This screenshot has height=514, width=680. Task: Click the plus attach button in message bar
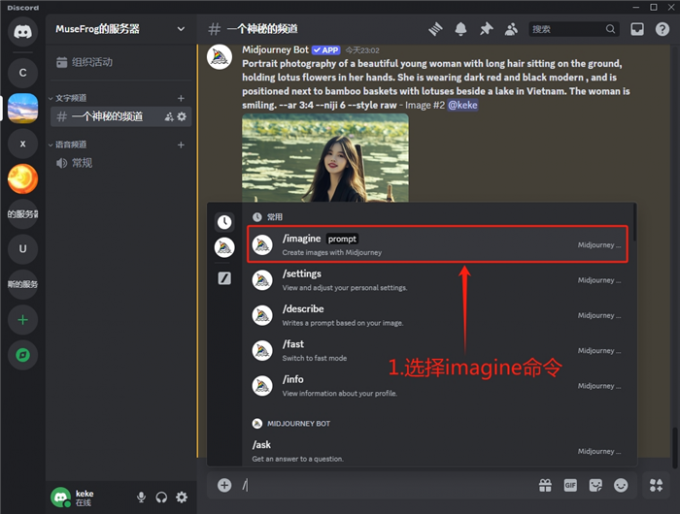coord(224,485)
